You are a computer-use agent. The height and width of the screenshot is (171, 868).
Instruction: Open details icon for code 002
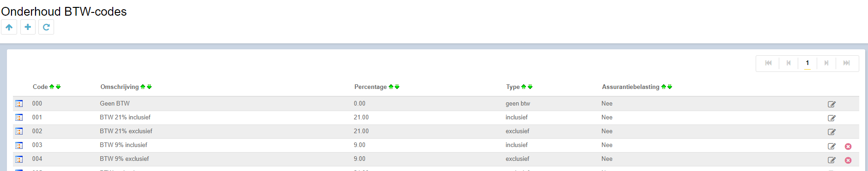pos(19,131)
